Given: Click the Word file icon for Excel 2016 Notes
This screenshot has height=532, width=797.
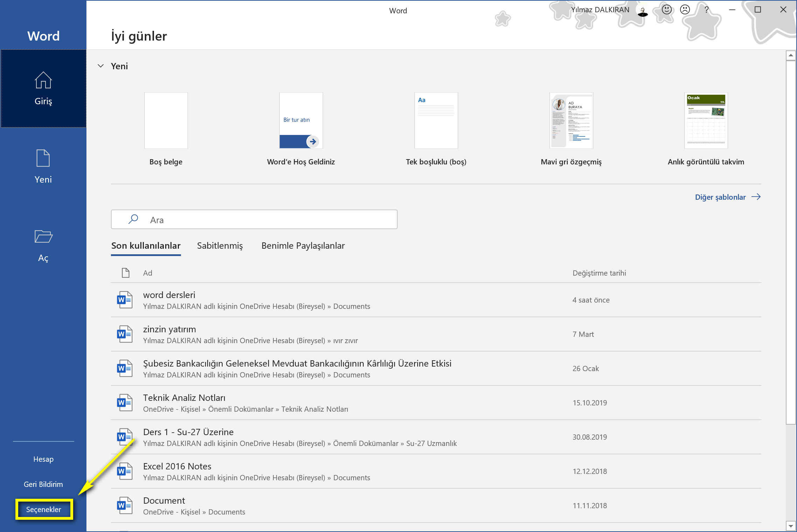Looking at the screenshot, I should coord(125,471).
